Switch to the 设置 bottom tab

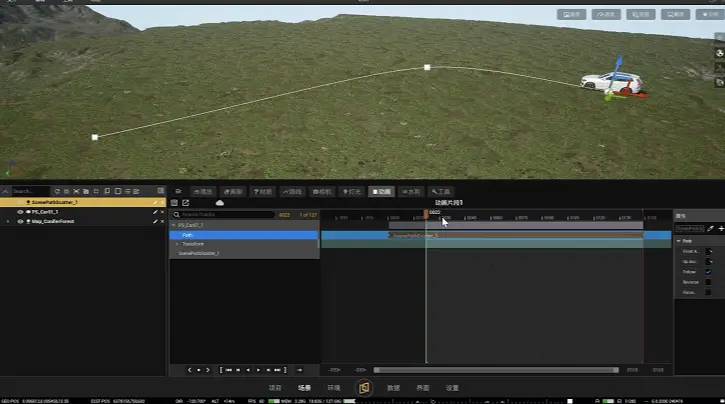pos(452,388)
